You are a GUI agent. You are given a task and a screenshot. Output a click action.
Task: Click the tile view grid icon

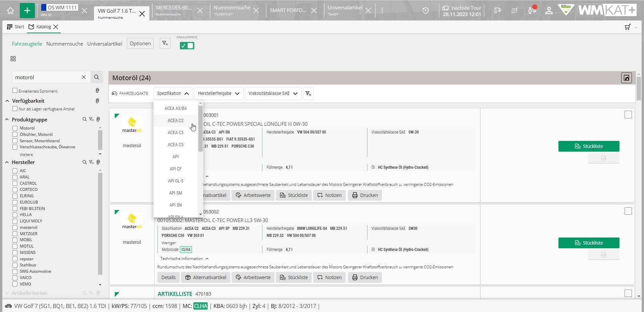13,59
